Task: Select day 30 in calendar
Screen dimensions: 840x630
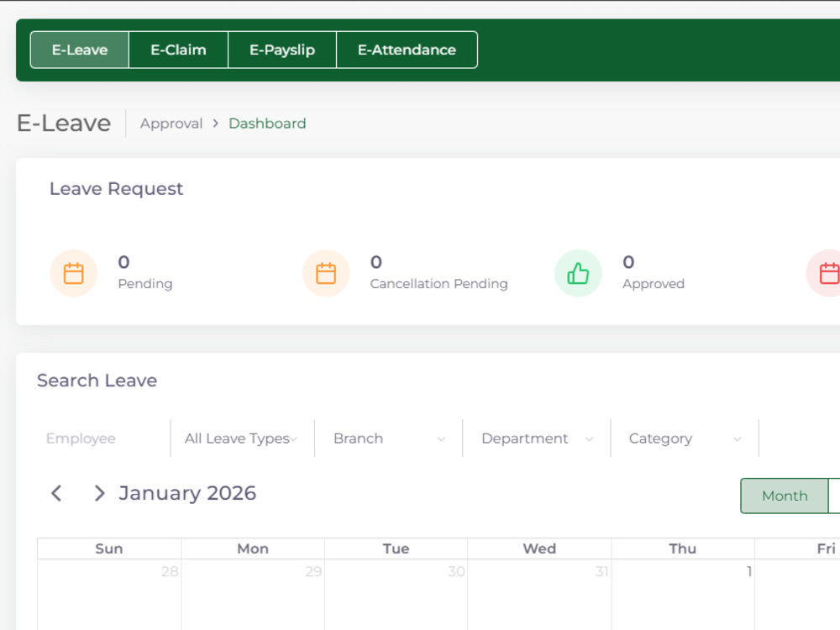Action: tap(456, 571)
